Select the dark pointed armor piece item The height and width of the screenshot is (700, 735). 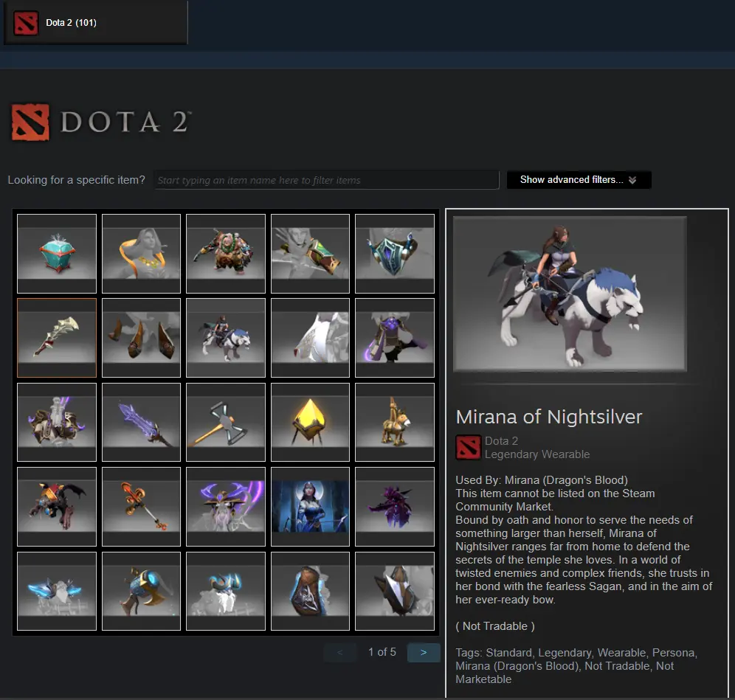coord(395,591)
